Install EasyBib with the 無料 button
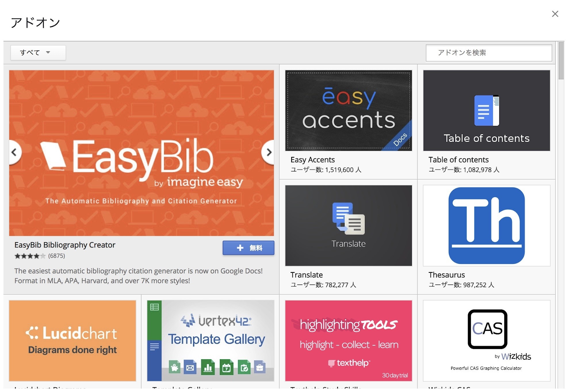Screen dimensions: 569x392 248,248
